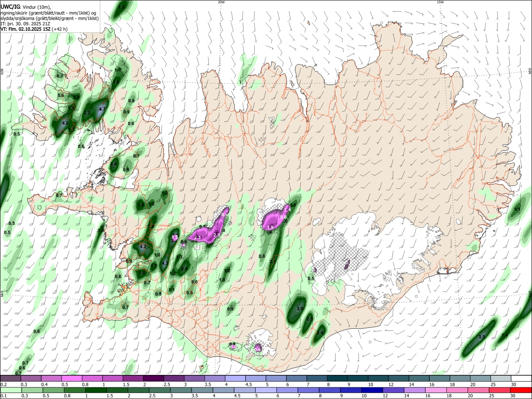
Task: Click the 'IT: þri. 30. 09. 2025 21Z' line
Action: (x=25, y=24)
